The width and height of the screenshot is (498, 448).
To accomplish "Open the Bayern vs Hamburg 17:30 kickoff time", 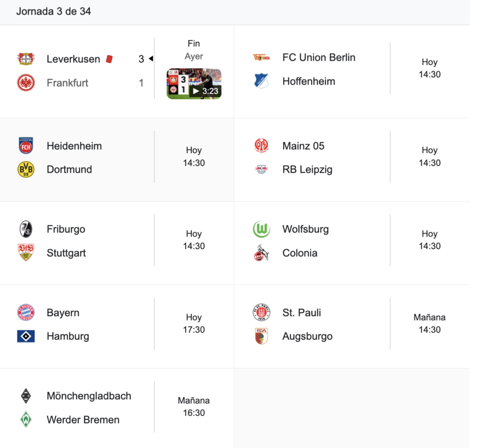I will click(x=194, y=323).
